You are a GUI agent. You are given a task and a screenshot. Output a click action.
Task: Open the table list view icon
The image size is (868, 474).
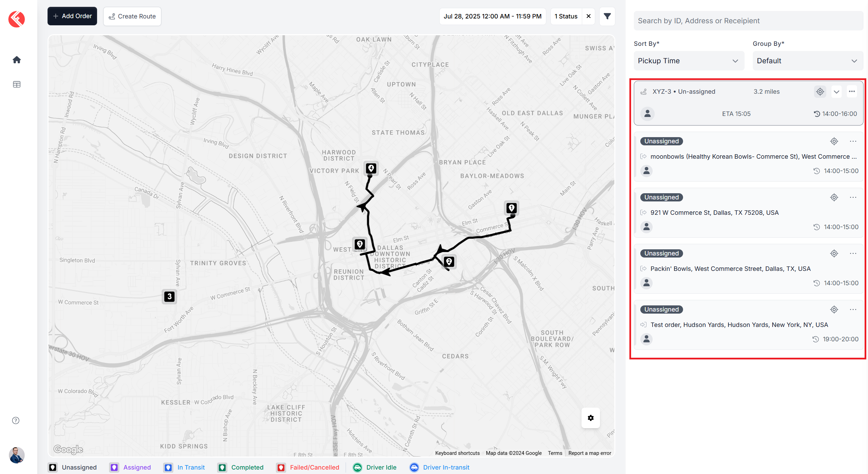coord(16,84)
